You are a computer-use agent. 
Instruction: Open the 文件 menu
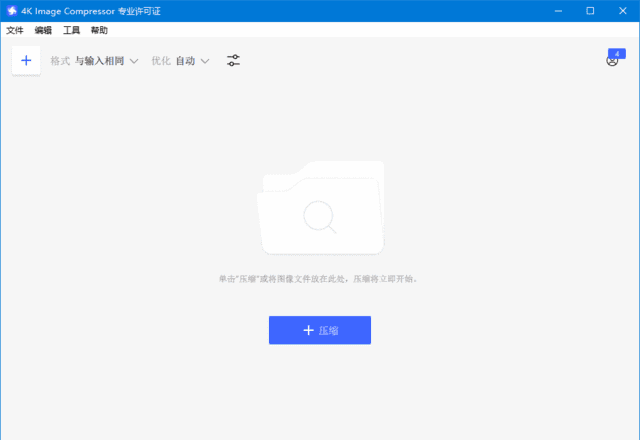tap(15, 30)
